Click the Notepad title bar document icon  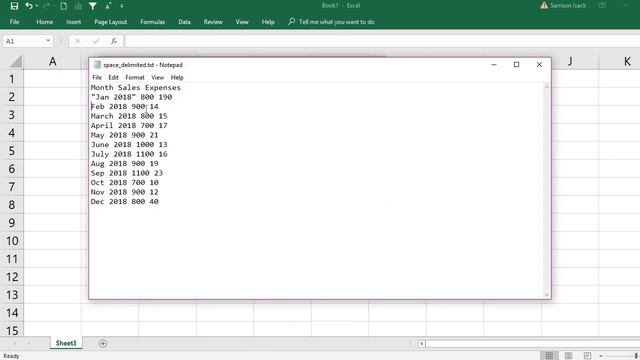pos(97,65)
